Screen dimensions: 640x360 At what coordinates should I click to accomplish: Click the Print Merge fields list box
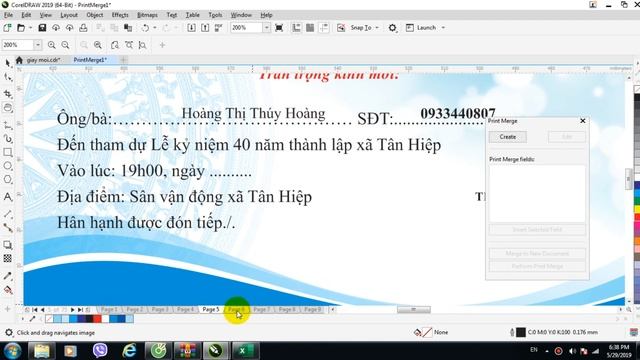537,193
